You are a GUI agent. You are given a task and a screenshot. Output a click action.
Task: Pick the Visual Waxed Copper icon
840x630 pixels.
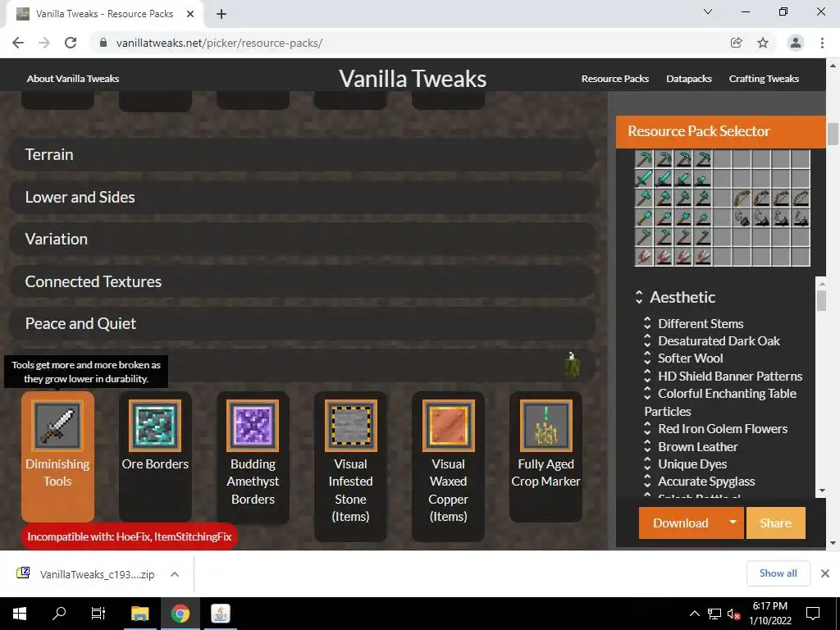pyautogui.click(x=449, y=426)
